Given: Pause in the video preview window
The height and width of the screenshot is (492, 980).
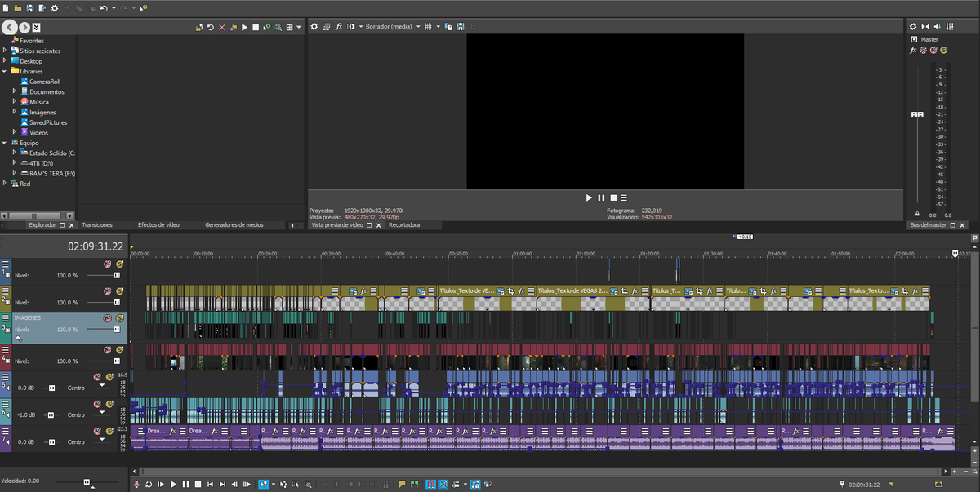Looking at the screenshot, I should 601,197.
